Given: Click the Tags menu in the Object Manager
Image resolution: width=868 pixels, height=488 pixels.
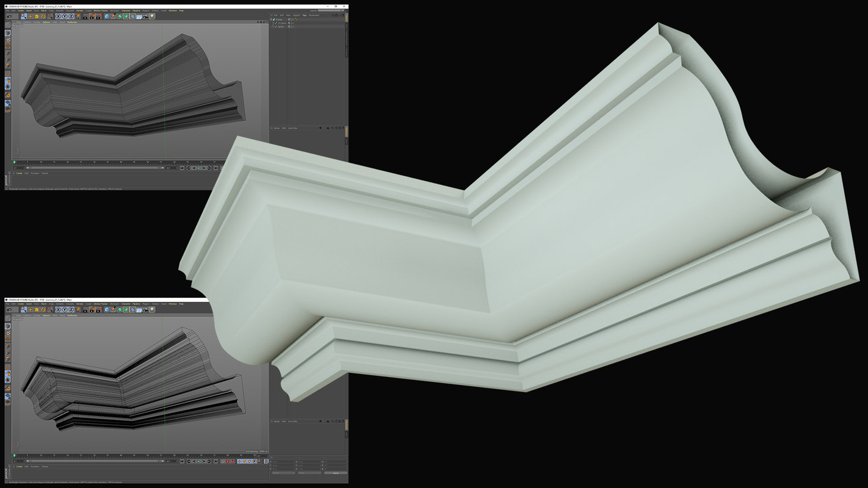Looking at the screenshot, I should [x=304, y=15].
